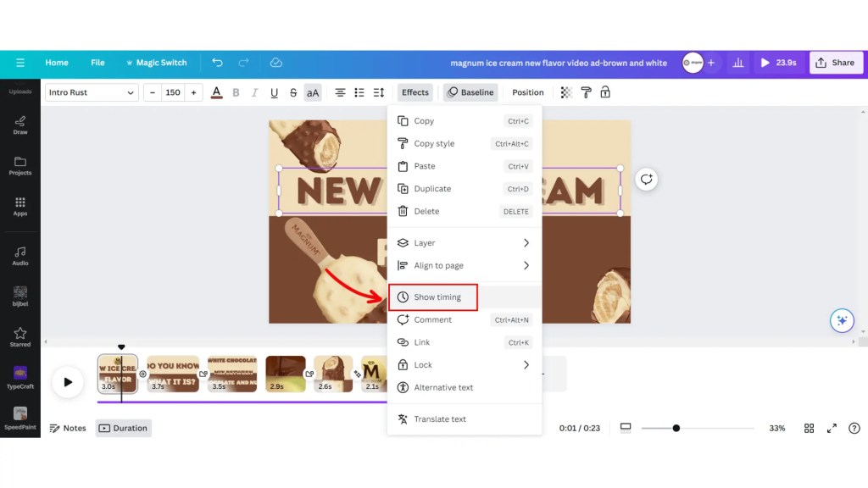Expand the Layer submenu
This screenshot has height=488, width=868.
(x=464, y=243)
